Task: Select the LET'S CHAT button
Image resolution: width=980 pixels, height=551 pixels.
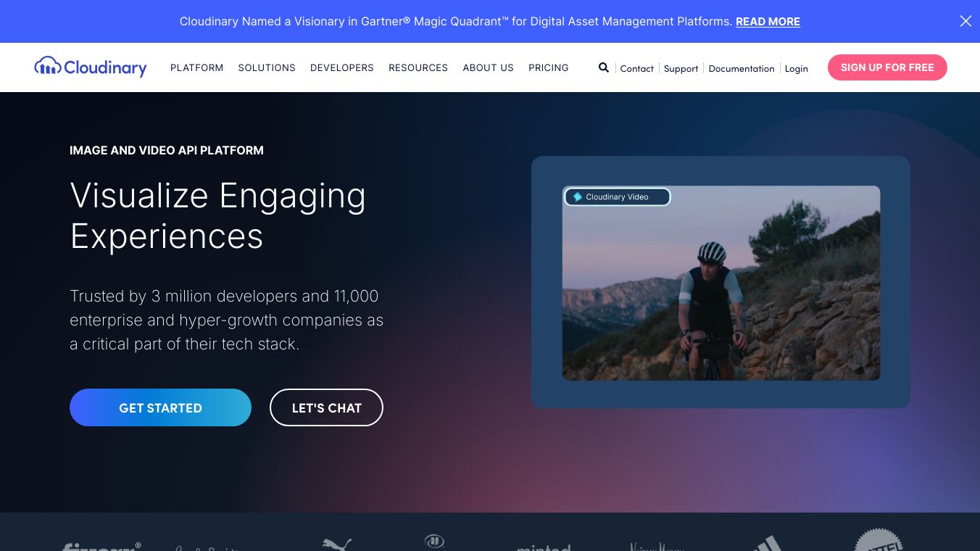Action: click(x=326, y=407)
